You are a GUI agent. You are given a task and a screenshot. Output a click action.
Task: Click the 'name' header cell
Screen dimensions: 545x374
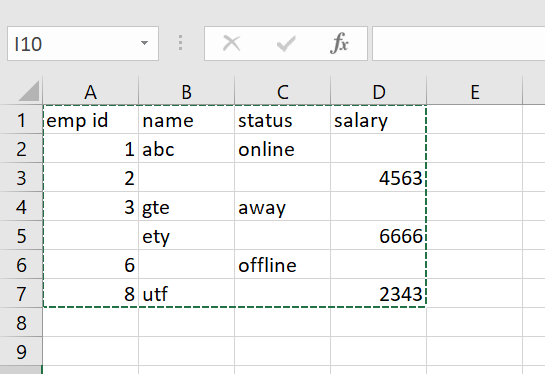(187, 120)
